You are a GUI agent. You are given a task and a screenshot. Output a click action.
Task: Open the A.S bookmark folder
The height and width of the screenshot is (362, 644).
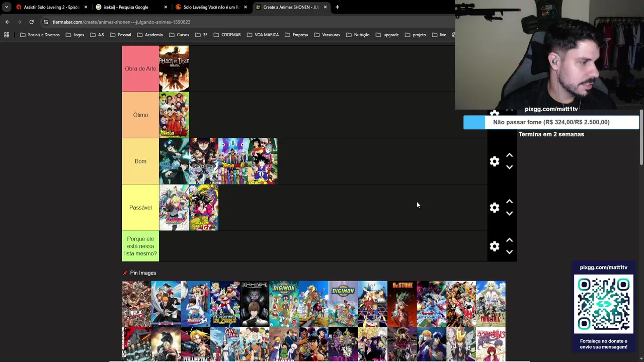(97, 35)
